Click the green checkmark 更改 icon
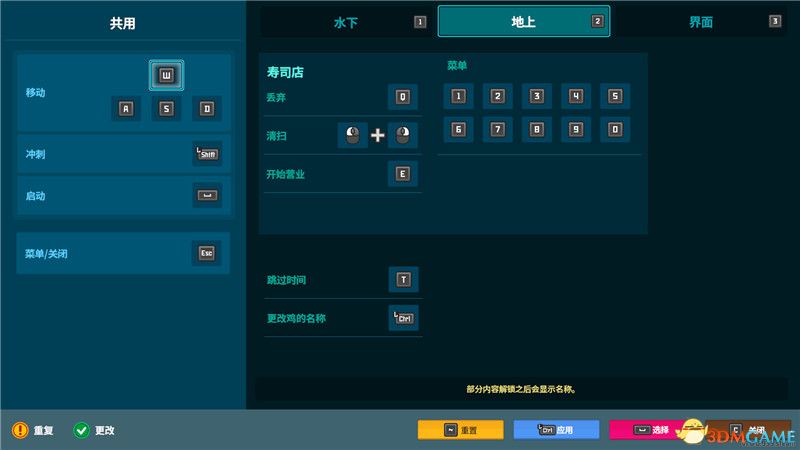 tap(81, 430)
